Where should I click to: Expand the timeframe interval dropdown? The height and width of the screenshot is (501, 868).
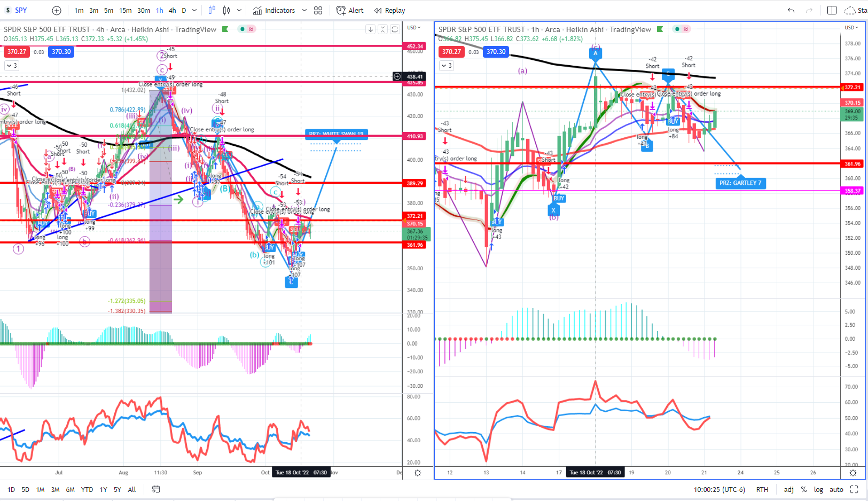coord(194,10)
